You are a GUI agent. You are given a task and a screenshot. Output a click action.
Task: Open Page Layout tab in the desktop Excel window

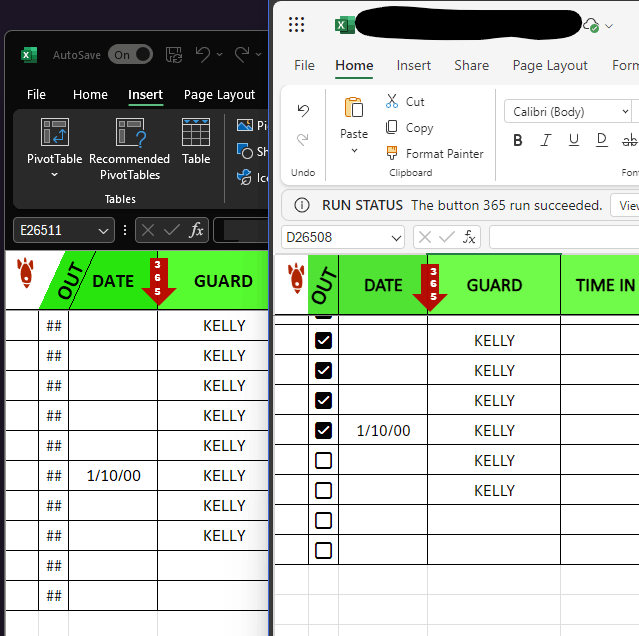219,95
